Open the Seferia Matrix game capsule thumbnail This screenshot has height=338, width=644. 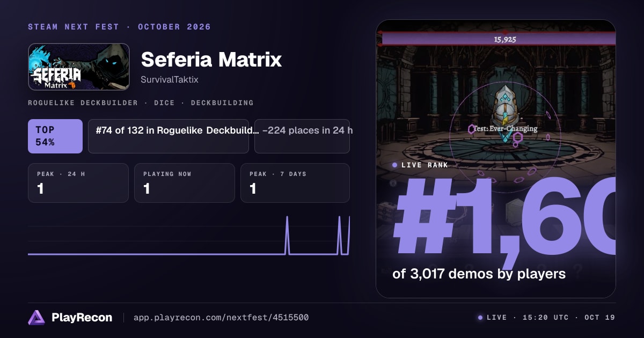pyautogui.click(x=79, y=67)
